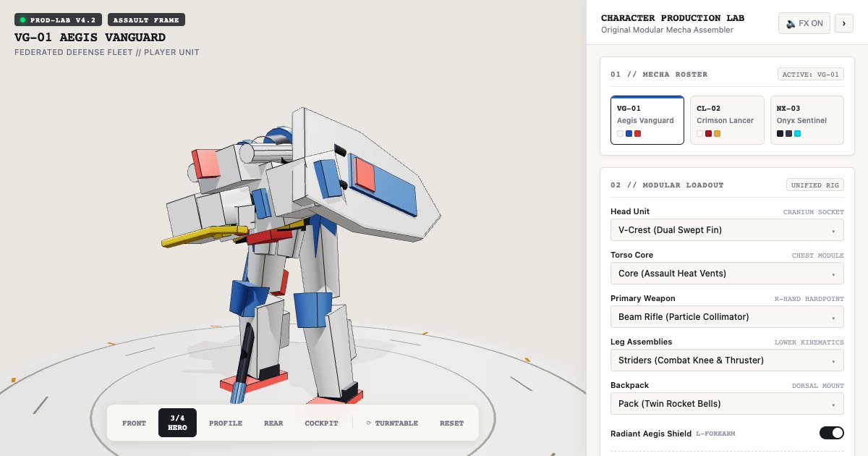Click the L-FOREARM label

coord(714,434)
